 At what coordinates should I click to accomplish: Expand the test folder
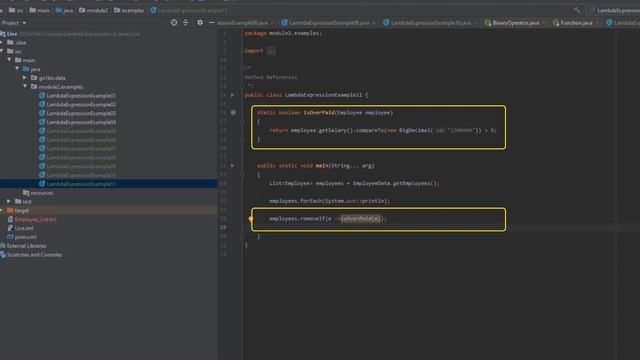coord(9,201)
